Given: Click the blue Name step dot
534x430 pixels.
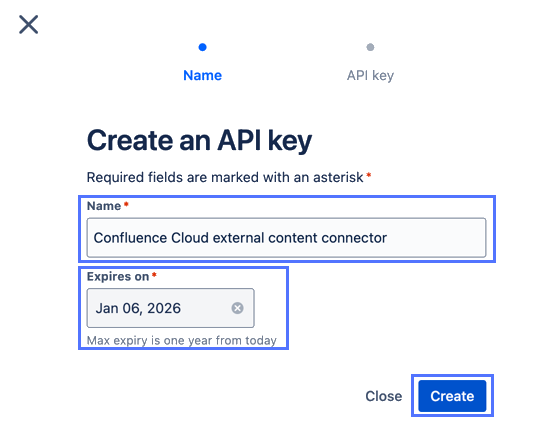Looking at the screenshot, I should click(202, 47).
